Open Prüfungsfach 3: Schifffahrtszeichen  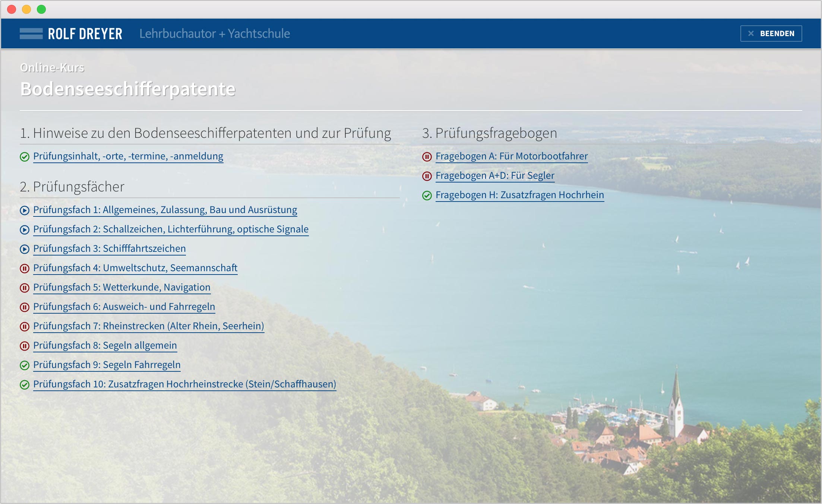pos(110,248)
